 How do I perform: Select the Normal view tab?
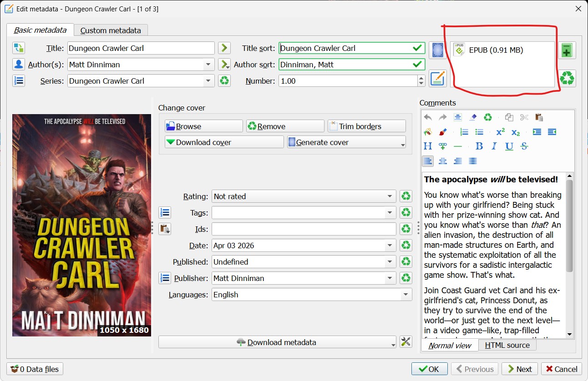pos(450,345)
